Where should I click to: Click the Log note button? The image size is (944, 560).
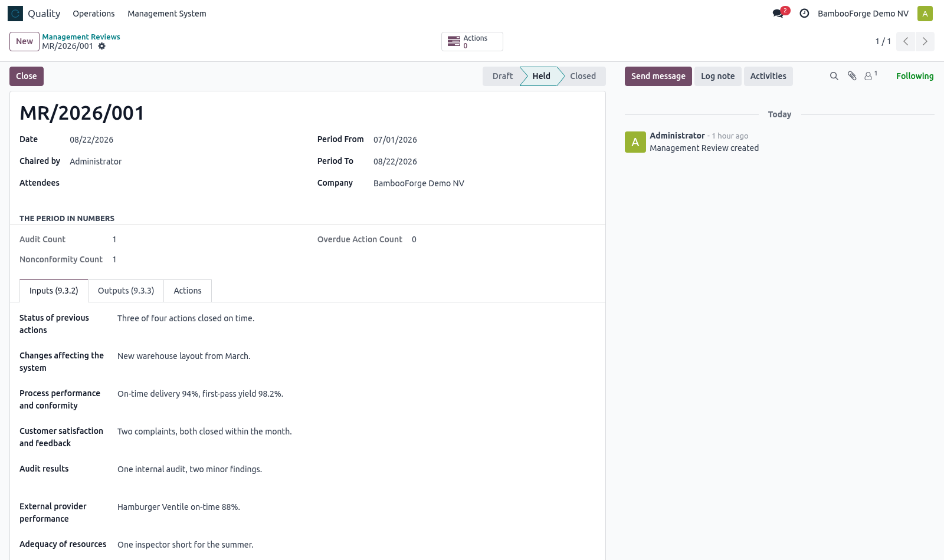[718, 76]
